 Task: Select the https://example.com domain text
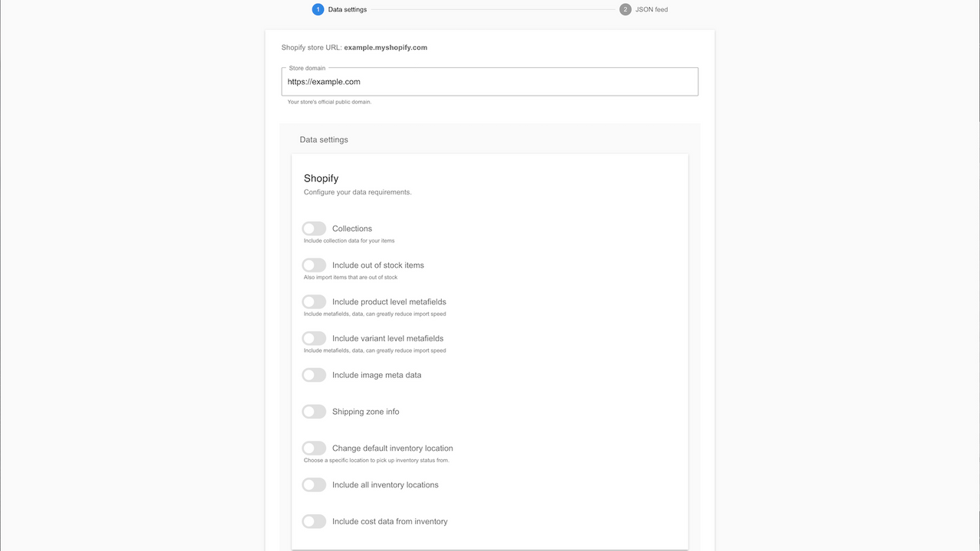(x=323, y=81)
